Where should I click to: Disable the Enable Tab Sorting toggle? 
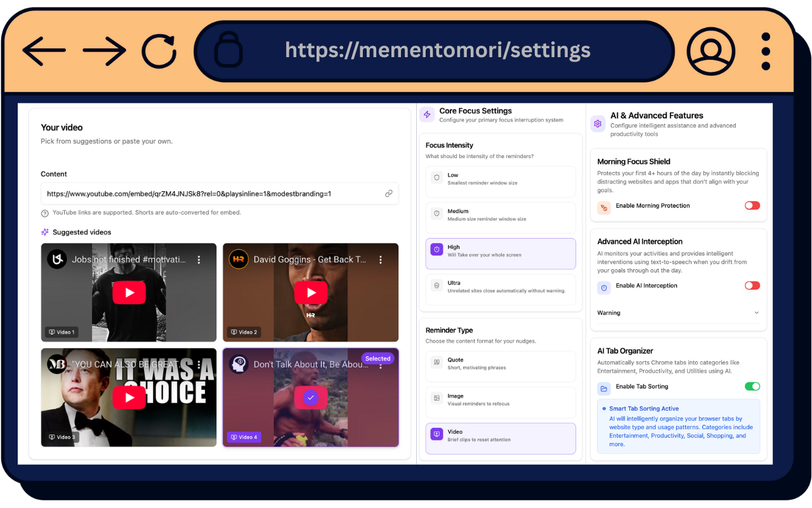pos(752,386)
